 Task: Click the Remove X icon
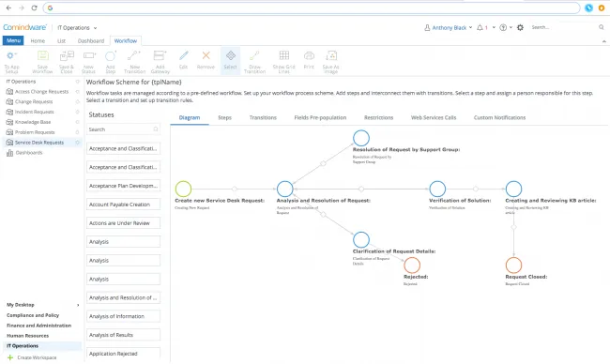(x=206, y=59)
